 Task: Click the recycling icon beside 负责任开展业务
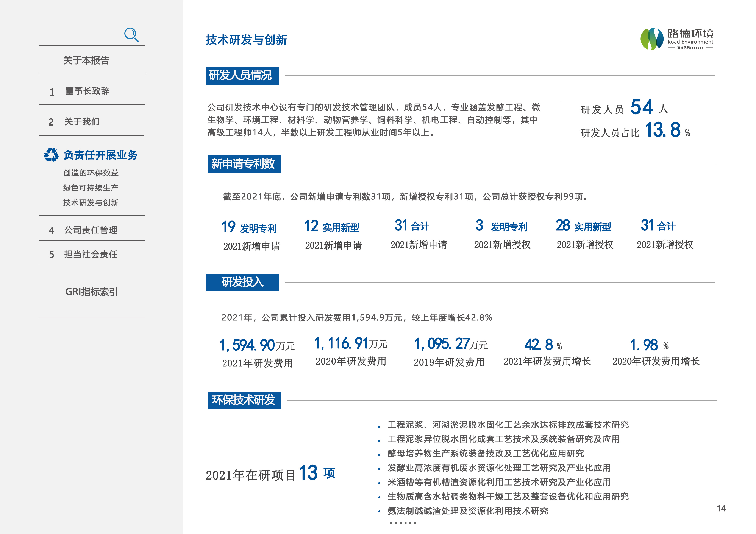click(51, 155)
